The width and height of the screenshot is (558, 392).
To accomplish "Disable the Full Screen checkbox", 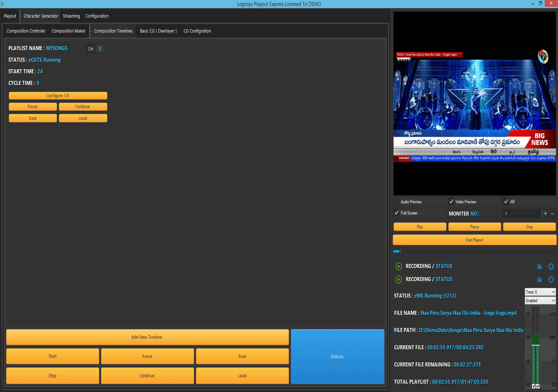I will [396, 213].
